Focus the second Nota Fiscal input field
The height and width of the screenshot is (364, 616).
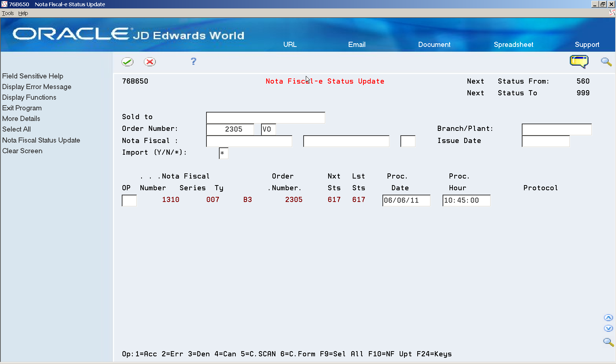click(346, 141)
